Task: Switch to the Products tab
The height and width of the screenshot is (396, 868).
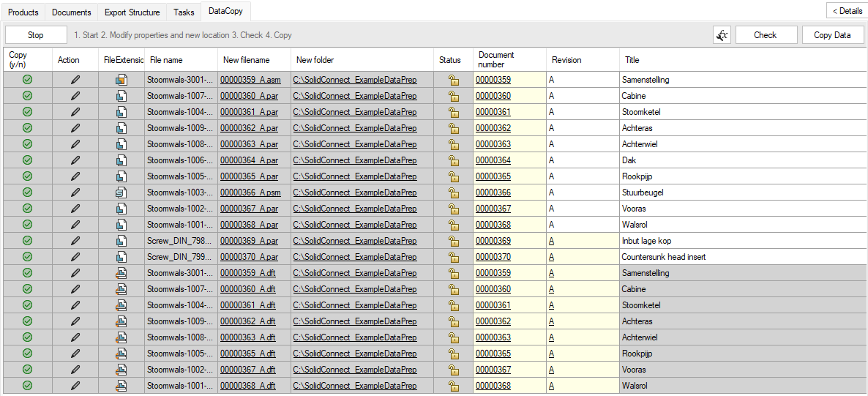Action: pyautogui.click(x=23, y=12)
